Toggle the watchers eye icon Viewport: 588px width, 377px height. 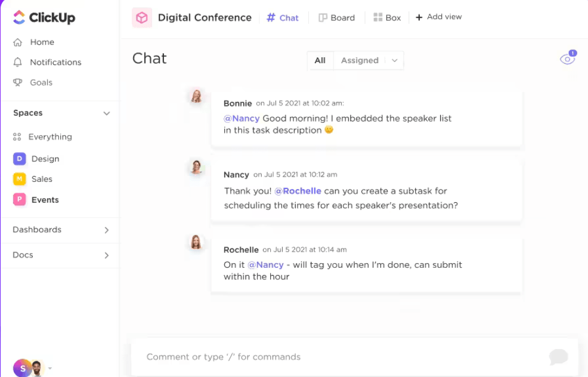point(568,58)
